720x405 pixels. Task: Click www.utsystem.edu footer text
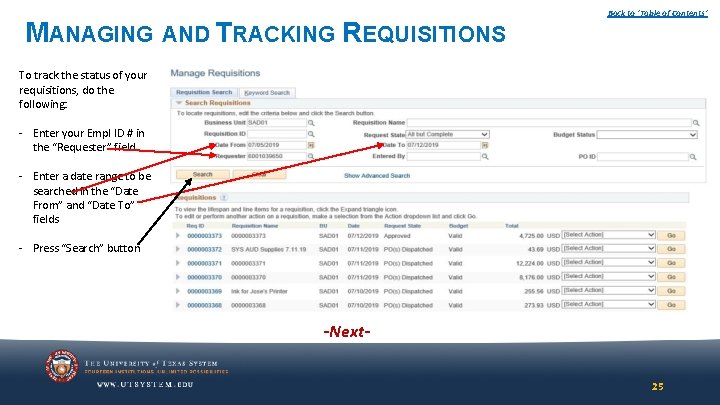coord(145,385)
